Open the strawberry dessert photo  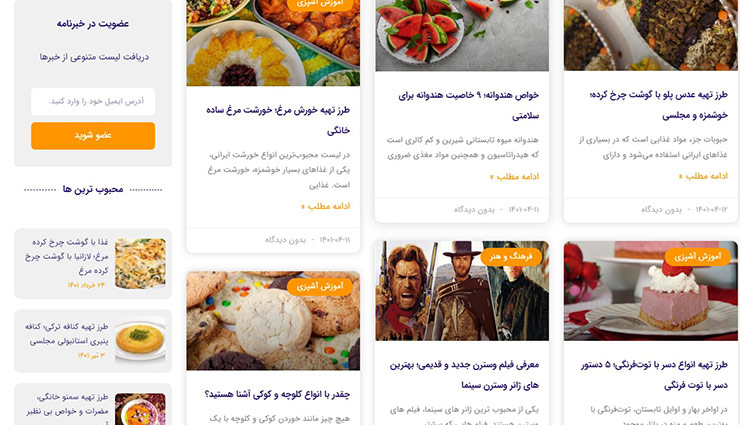click(651, 291)
